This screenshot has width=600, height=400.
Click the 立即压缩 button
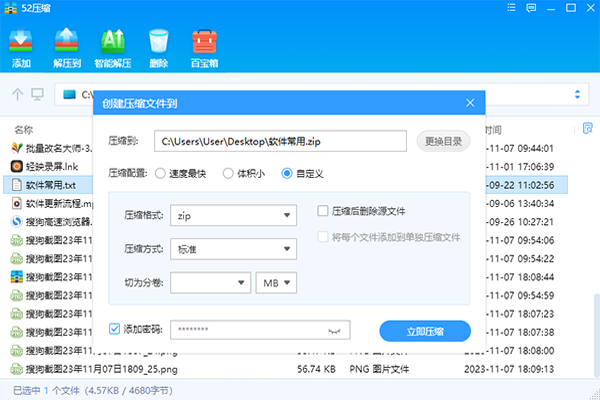(425, 330)
